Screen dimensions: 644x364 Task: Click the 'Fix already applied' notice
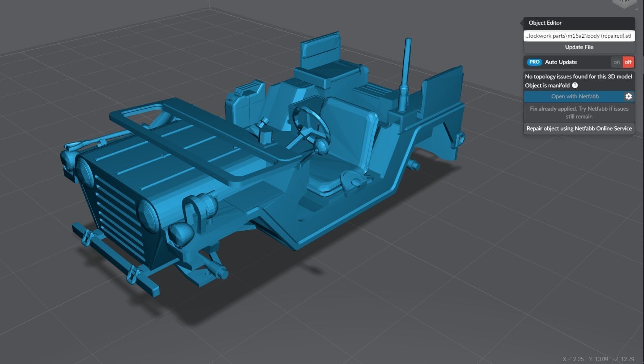579,112
